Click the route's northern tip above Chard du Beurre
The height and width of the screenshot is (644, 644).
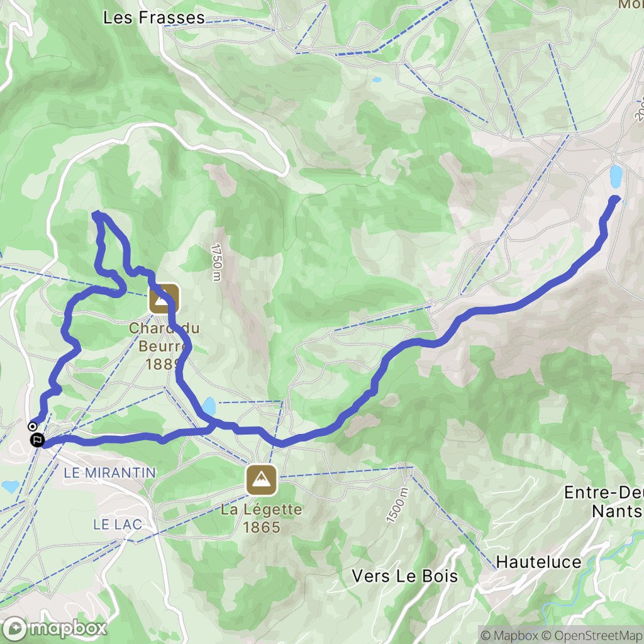pos(96,214)
